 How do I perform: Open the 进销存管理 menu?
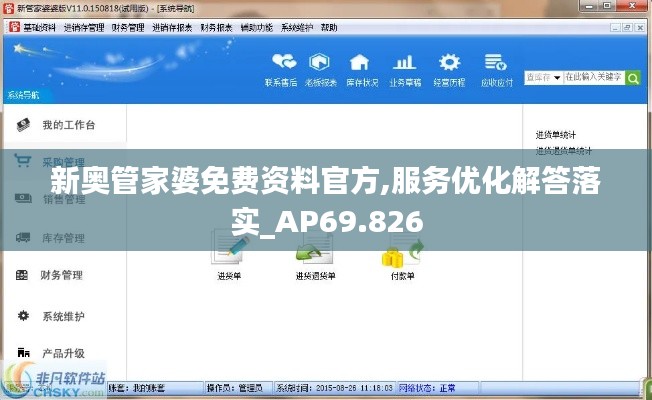coord(84,28)
